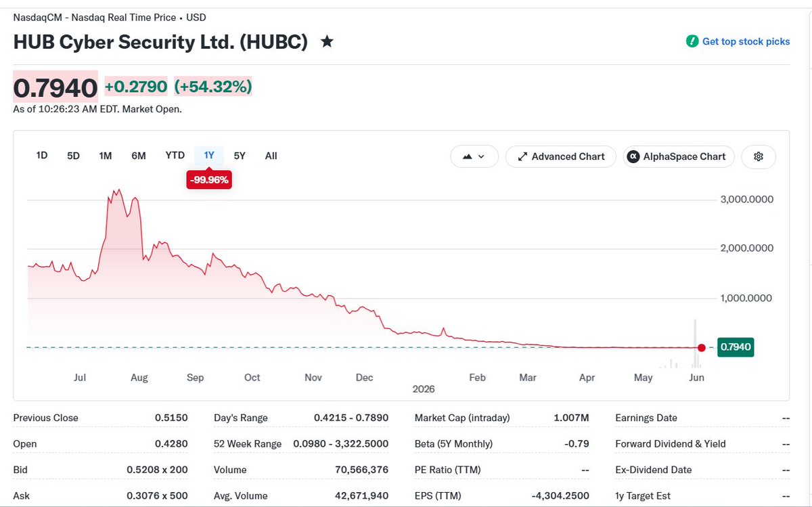Click the 2,000.0000 y-axis label
812x507 pixels.
click(747, 248)
